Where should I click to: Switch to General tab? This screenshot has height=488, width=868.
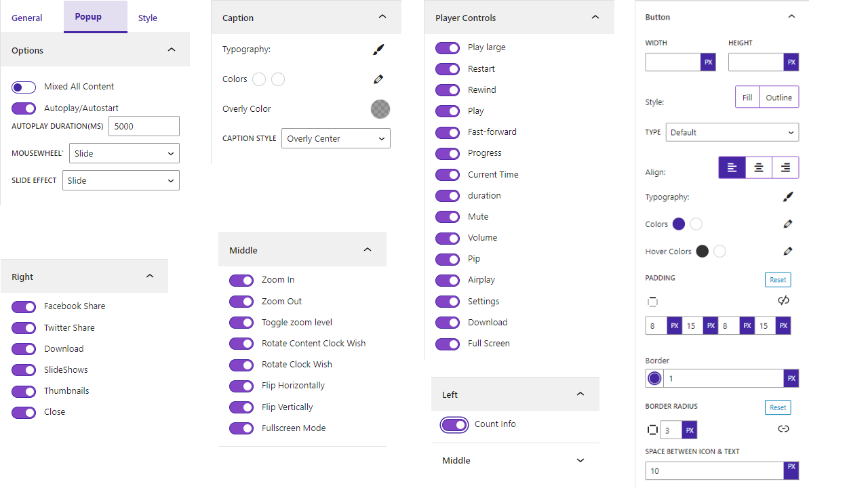point(27,18)
